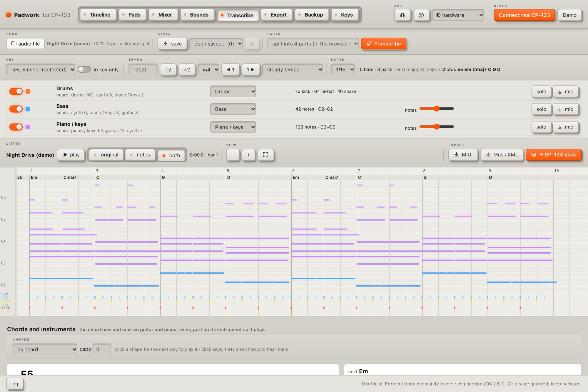588x392 pixels.
Task: Open the split into 4 parts dropdown
Action: [313, 44]
